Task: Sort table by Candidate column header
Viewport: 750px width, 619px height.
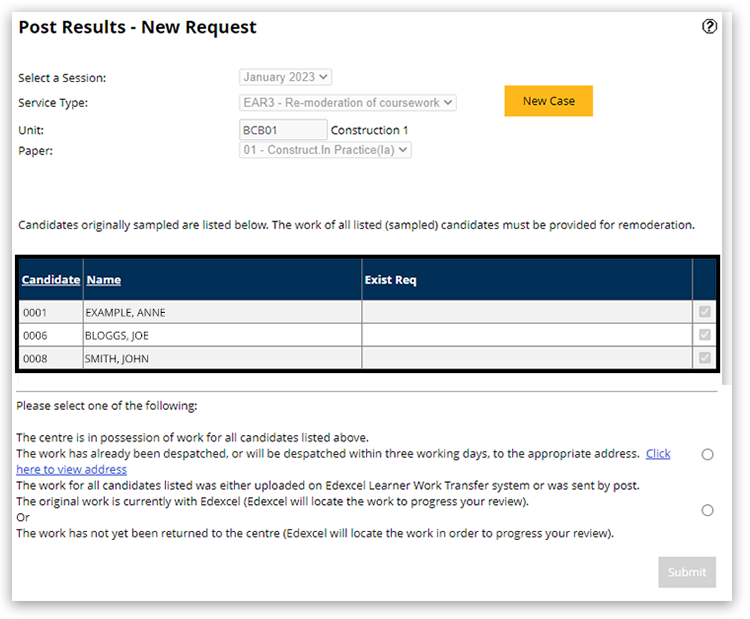Action: tap(51, 280)
